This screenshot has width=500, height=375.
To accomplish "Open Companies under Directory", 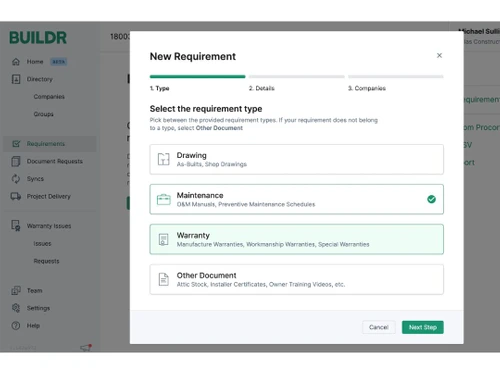I will 49,97.
